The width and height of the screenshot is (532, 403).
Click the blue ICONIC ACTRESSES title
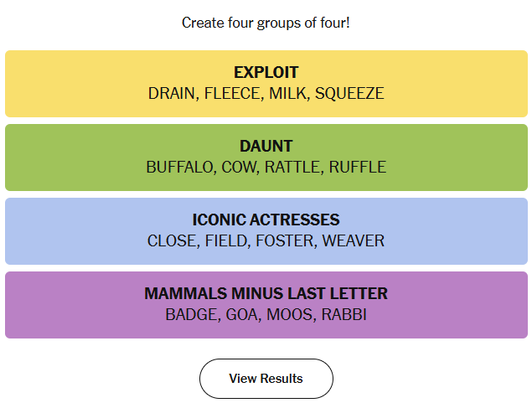pos(266,220)
